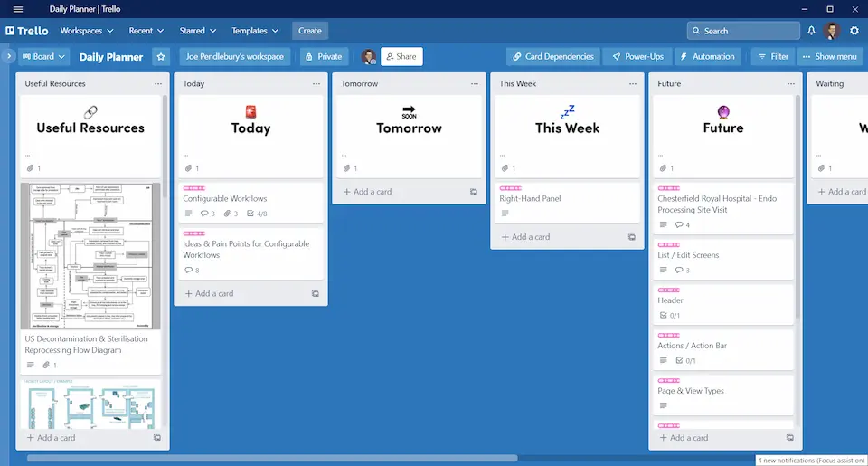Open Ideas & Pain Points for Configurable Workflows card
This screenshot has height=466, width=868.
click(250, 253)
